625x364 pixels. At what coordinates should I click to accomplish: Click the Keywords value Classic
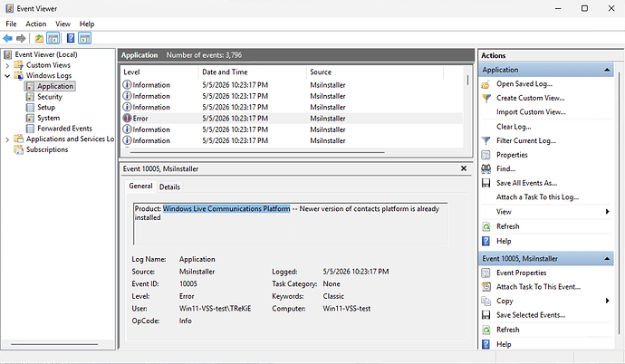pos(333,296)
